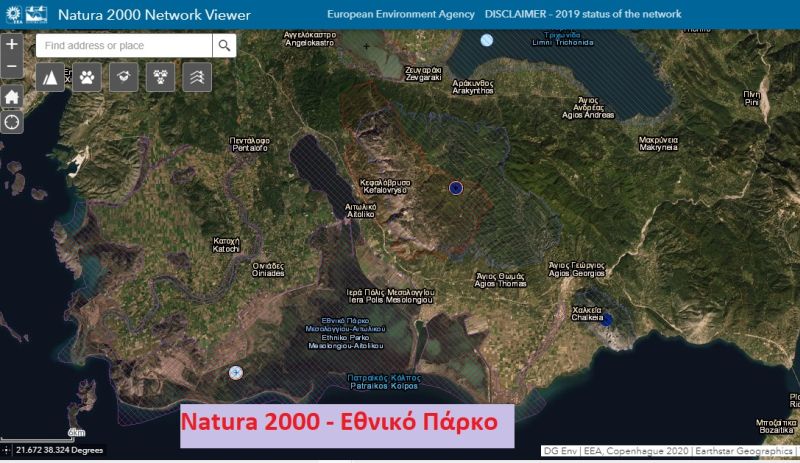This screenshot has height=463, width=800.
Task: Find my location with the crosshair button
Action: (12, 123)
